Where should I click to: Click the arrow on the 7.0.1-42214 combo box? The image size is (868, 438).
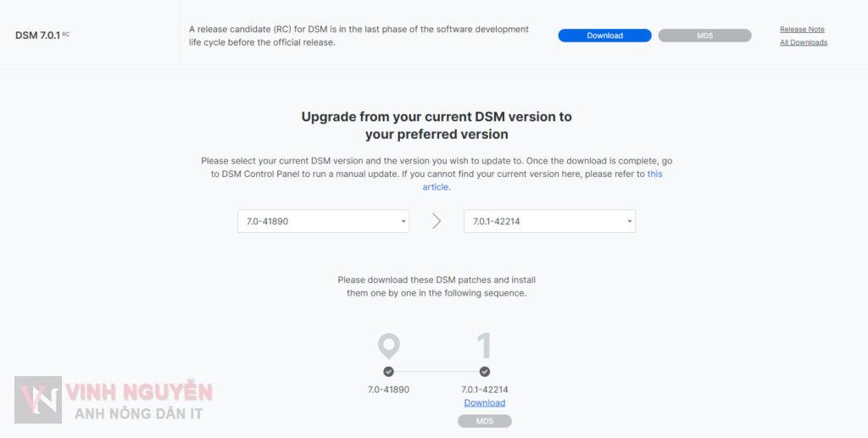tap(629, 222)
